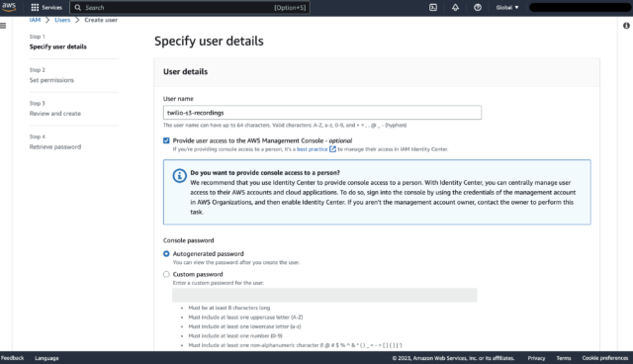Image resolution: width=633 pixels, height=364 pixels.
Task: Go to Users breadcrumb link
Action: pos(62,20)
